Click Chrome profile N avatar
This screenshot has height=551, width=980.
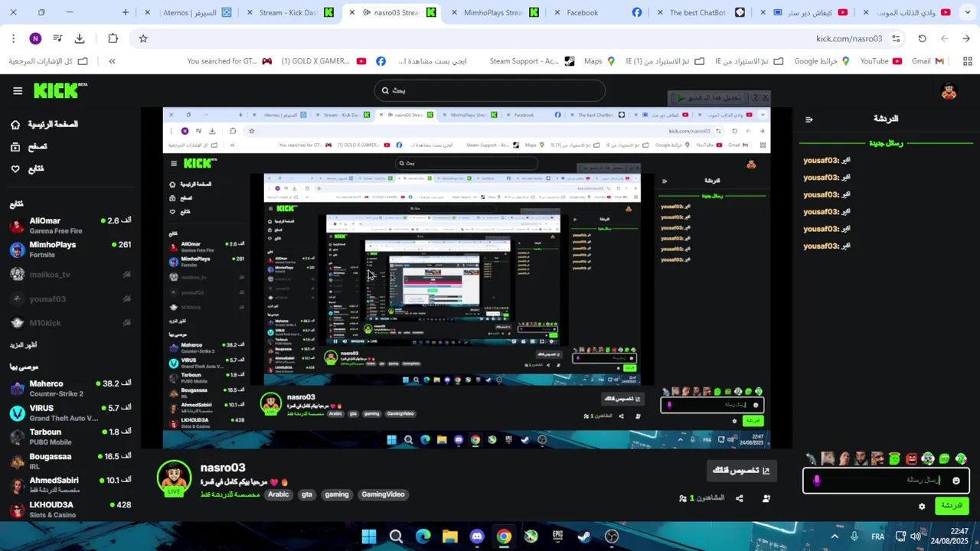click(35, 38)
